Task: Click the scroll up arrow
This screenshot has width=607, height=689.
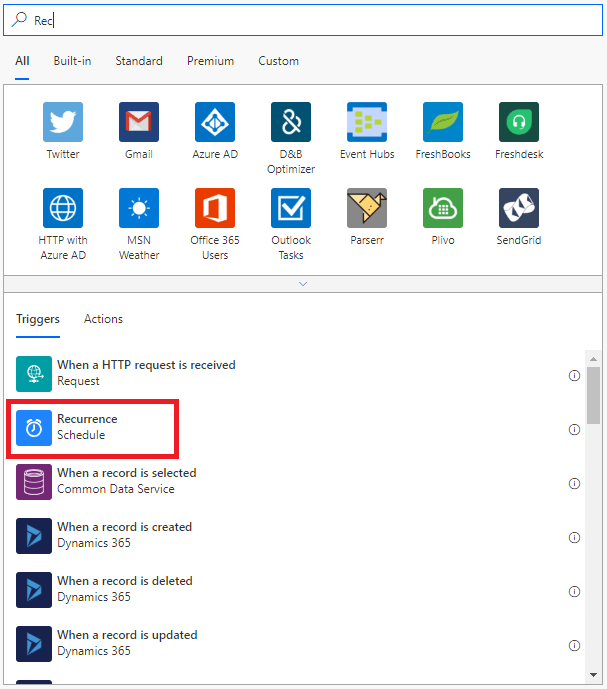Action: click(x=593, y=359)
